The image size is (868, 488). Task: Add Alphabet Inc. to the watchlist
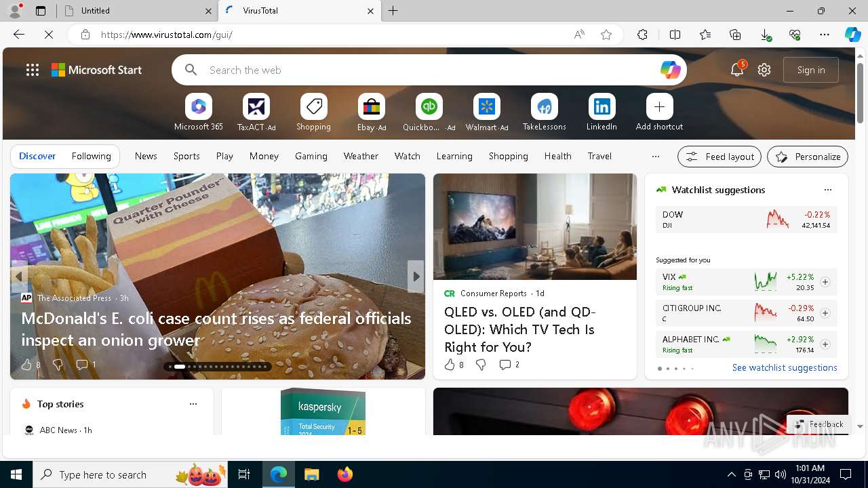click(x=825, y=344)
